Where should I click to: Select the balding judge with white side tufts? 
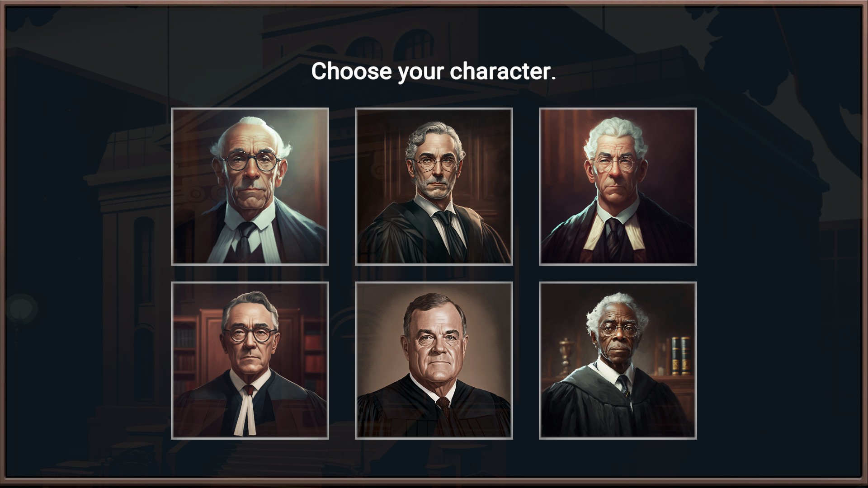(250, 186)
